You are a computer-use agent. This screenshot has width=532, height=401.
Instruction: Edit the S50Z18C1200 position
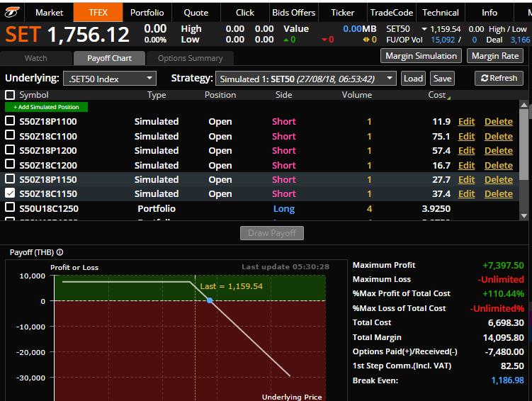[466, 165]
